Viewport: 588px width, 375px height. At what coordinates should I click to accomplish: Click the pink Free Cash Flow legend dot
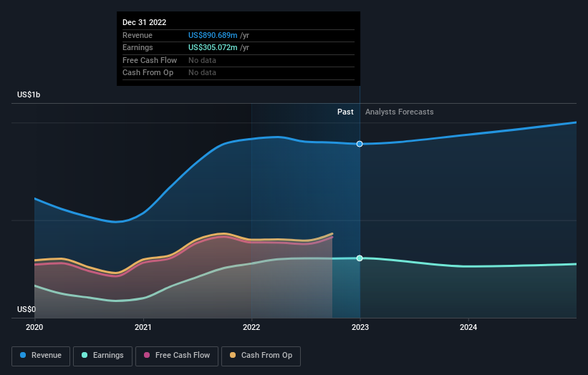pyautogui.click(x=147, y=355)
